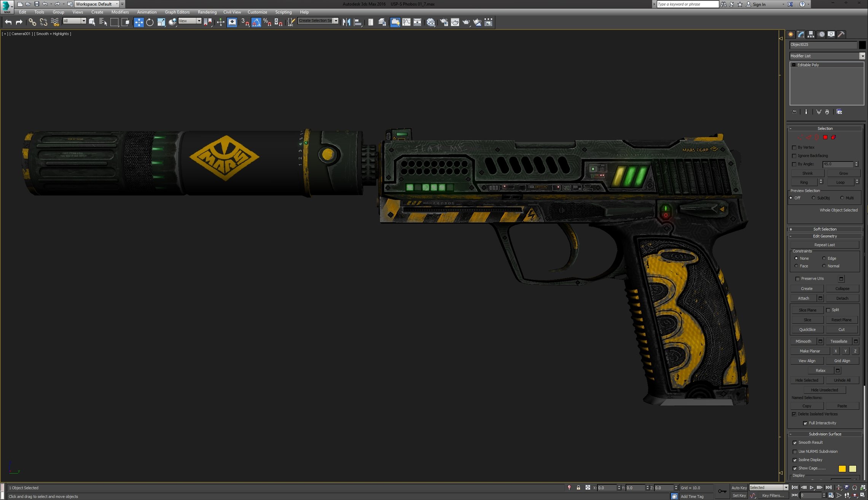Open the Curve Editor icon
Screen dimensions: 868x500
tap(406, 22)
